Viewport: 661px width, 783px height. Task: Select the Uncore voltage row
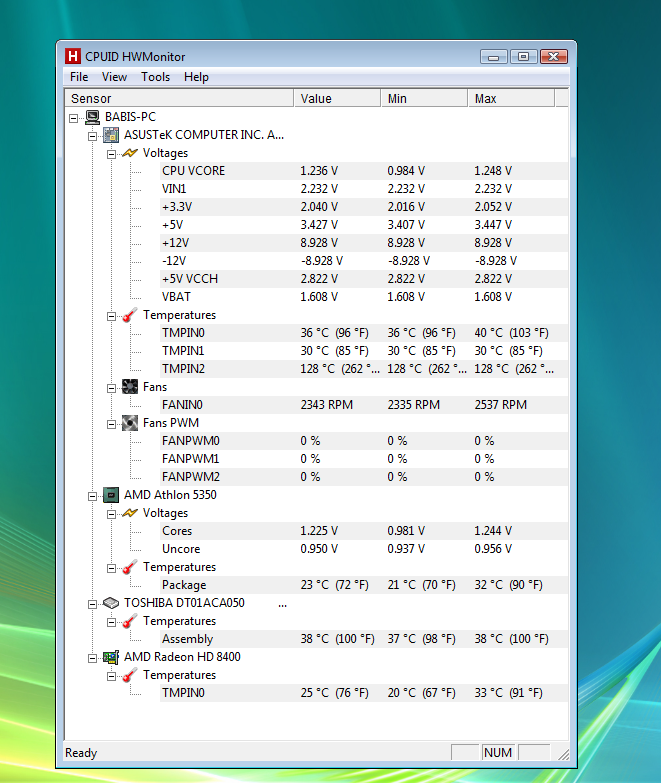click(x=364, y=549)
